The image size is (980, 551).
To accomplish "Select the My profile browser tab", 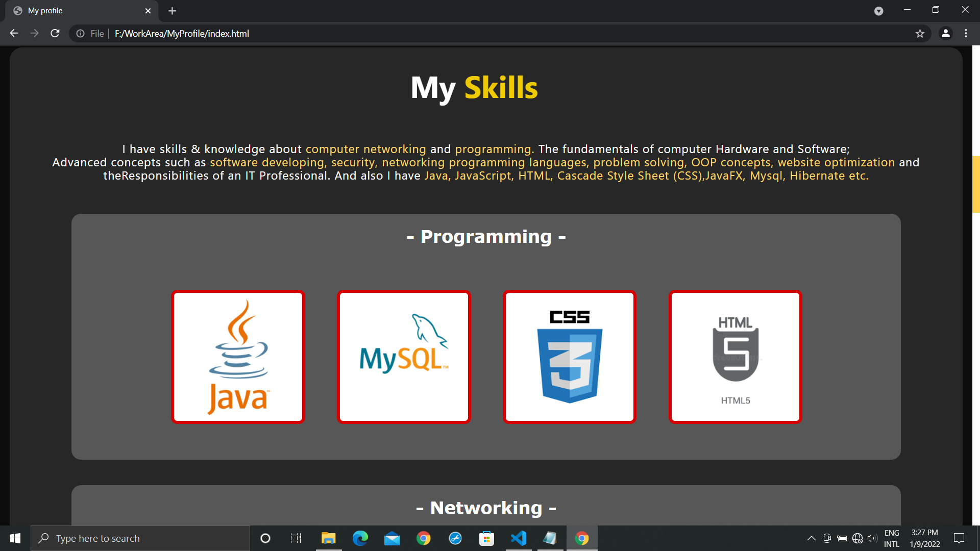I will [77, 11].
